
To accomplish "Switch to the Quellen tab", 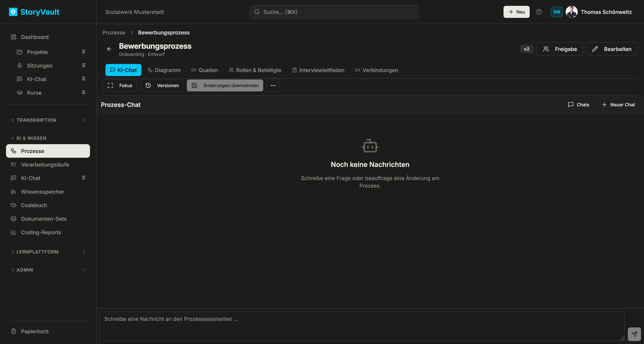I will point(204,70).
